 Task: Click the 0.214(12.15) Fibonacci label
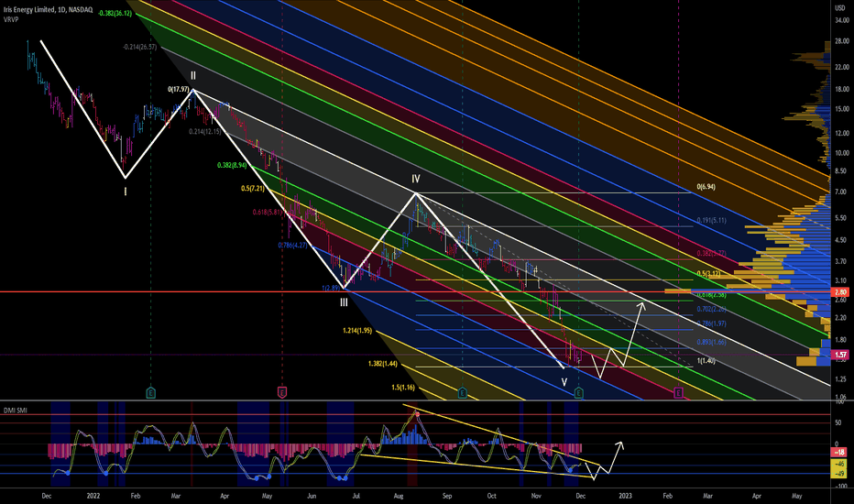205,132
